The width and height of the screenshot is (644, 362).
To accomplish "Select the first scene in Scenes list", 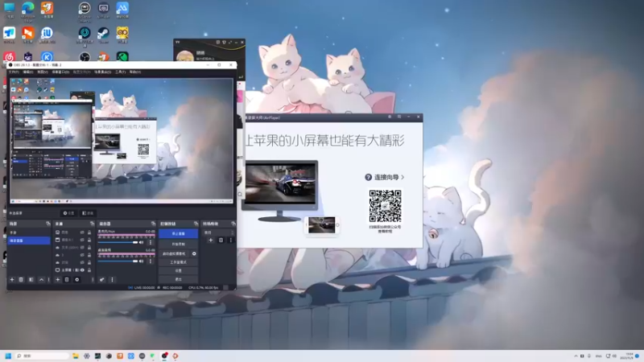I will point(29,232).
